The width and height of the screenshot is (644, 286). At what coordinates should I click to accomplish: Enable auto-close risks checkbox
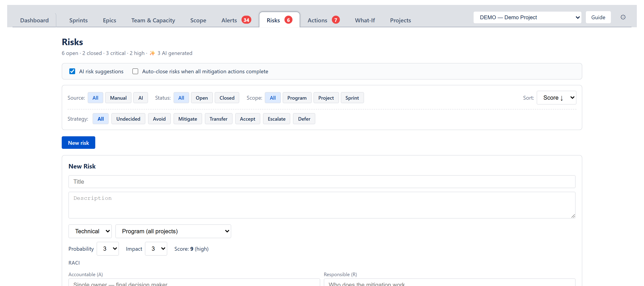[x=135, y=71]
